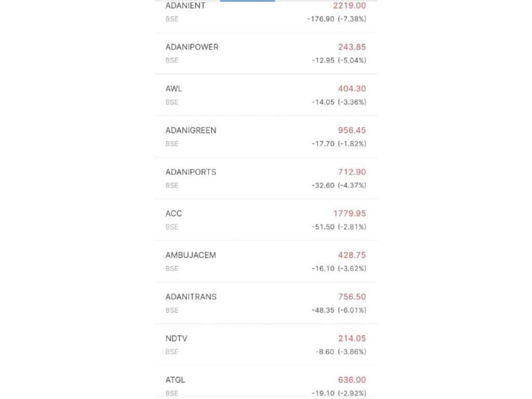Open the AWL stock entry
Screen dimensions: 532x399
point(174,89)
